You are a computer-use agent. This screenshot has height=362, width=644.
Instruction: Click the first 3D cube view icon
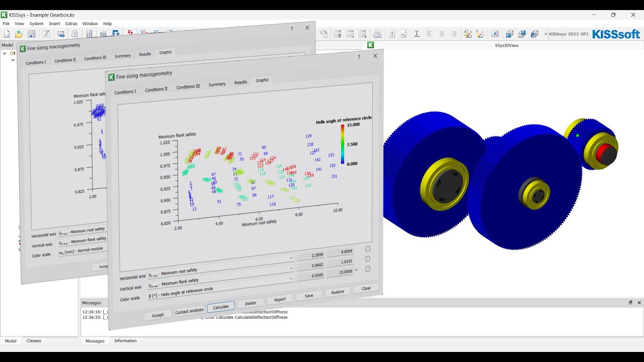click(510, 34)
